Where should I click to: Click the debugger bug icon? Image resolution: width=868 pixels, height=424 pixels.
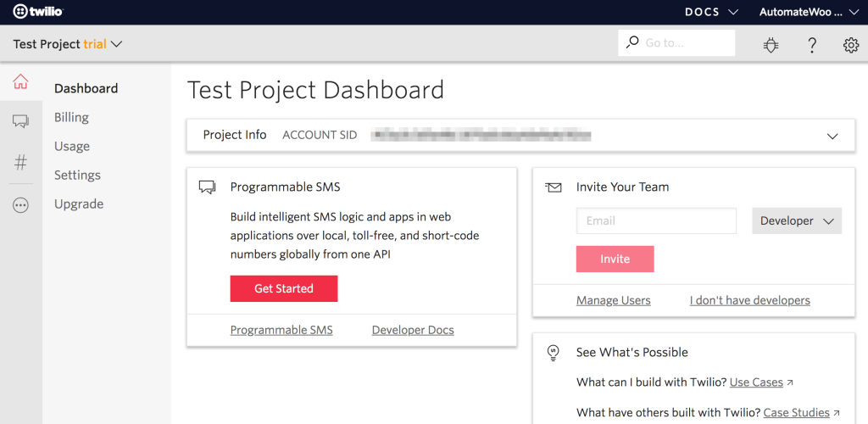coord(771,45)
